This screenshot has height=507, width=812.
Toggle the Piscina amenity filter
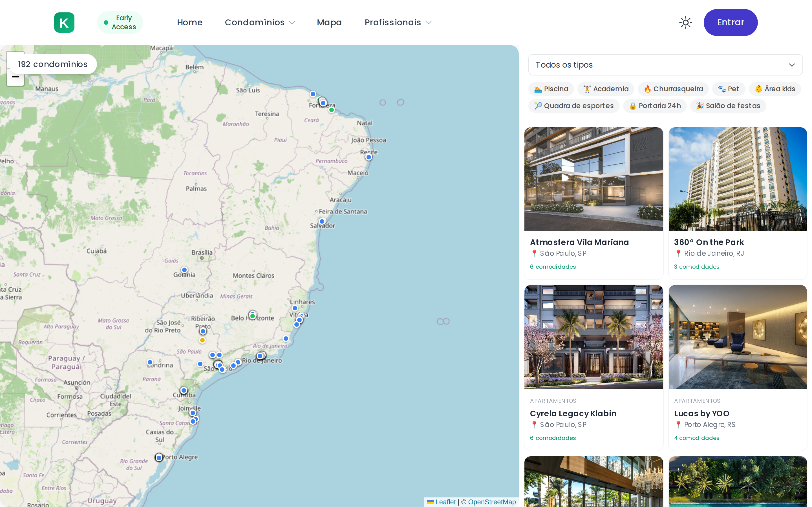(x=551, y=89)
